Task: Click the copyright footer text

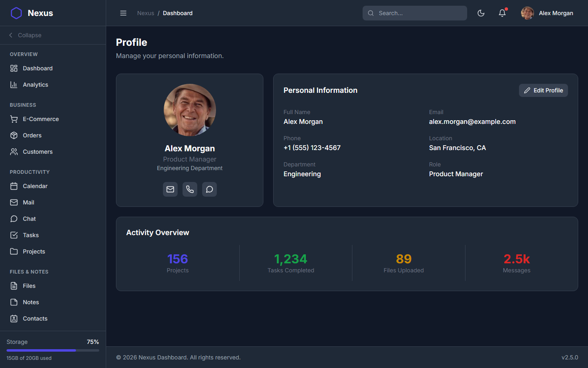Action: pos(178,357)
